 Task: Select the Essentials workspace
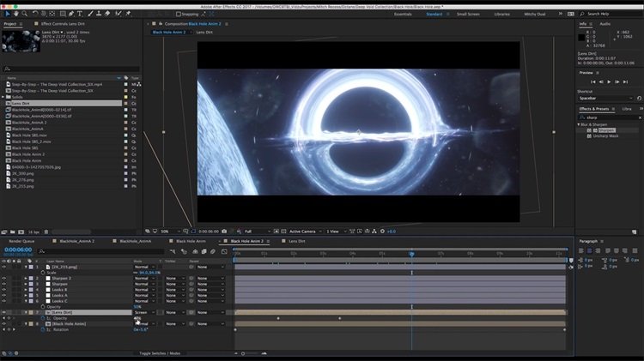tap(403, 14)
